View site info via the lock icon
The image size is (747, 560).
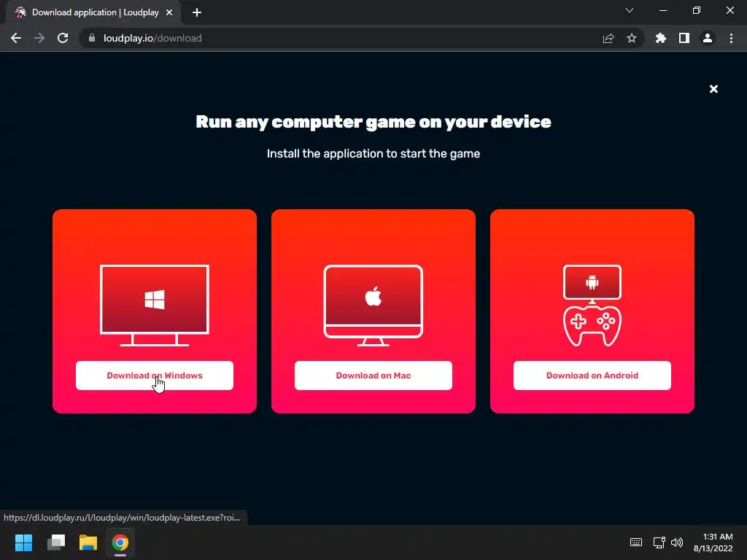coord(91,38)
